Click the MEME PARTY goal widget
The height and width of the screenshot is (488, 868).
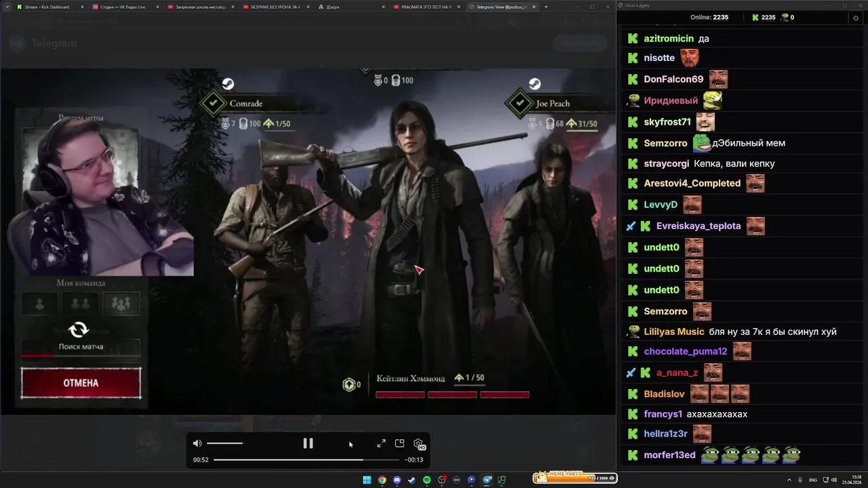(575, 477)
